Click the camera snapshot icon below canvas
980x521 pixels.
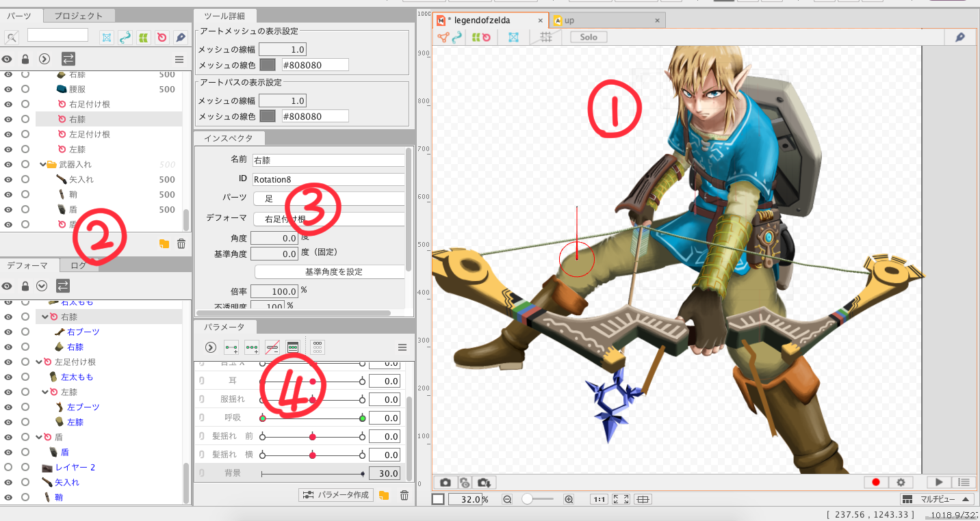446,483
